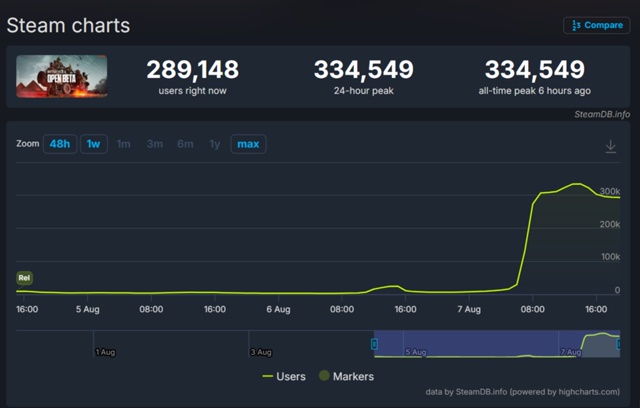Select the max zoom range
The width and height of the screenshot is (640, 408).
point(248,144)
